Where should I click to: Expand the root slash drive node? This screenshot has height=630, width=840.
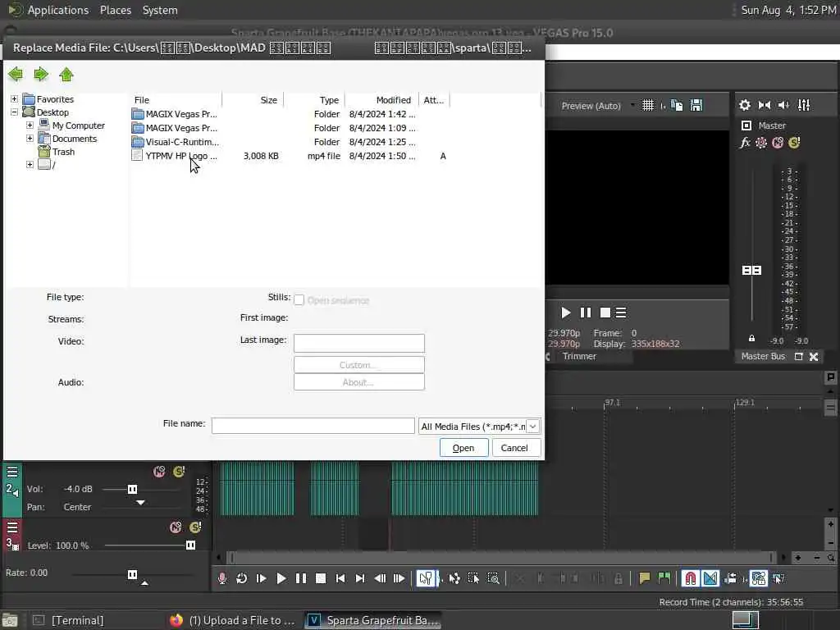click(x=30, y=164)
